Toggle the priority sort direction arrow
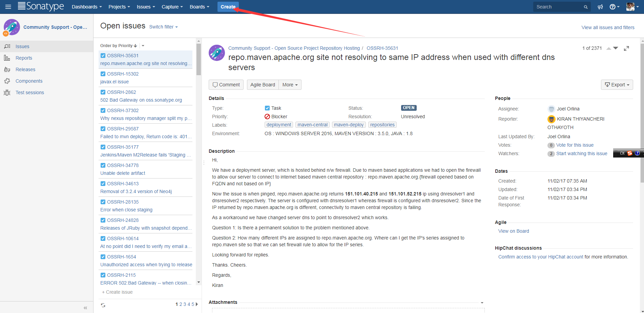Screen dimensions: 644x313 pyautogui.click(x=136, y=46)
